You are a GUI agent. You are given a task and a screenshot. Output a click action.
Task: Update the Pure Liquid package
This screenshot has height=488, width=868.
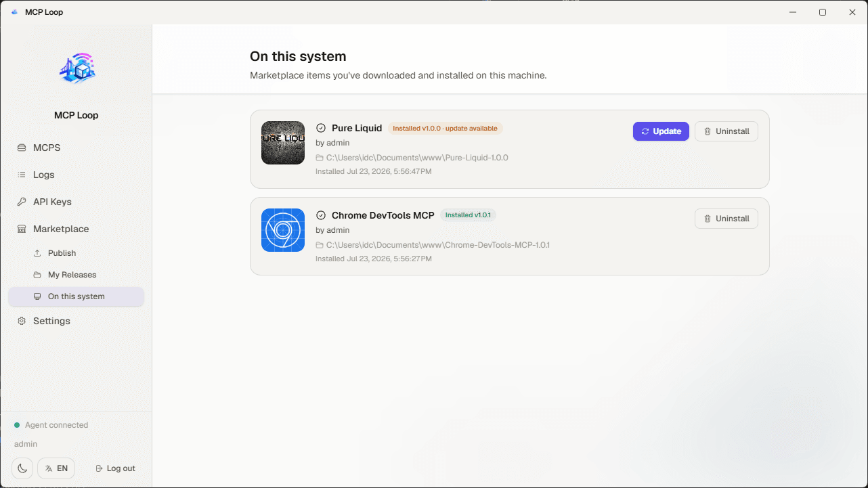661,131
